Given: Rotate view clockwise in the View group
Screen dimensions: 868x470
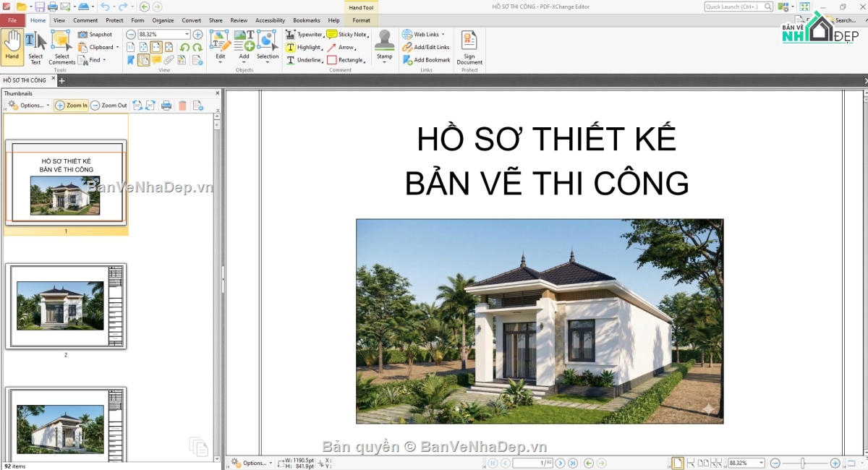Looking at the screenshot, I should tap(197, 47).
